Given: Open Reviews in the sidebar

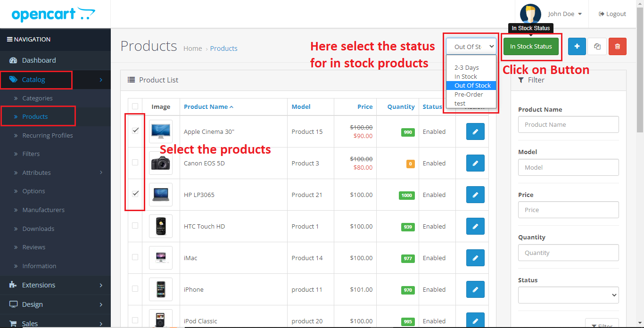Looking at the screenshot, I should coord(34,247).
